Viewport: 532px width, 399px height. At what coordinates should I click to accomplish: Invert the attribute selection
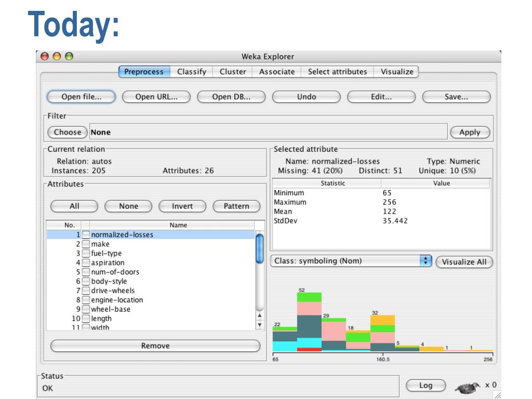pos(182,206)
